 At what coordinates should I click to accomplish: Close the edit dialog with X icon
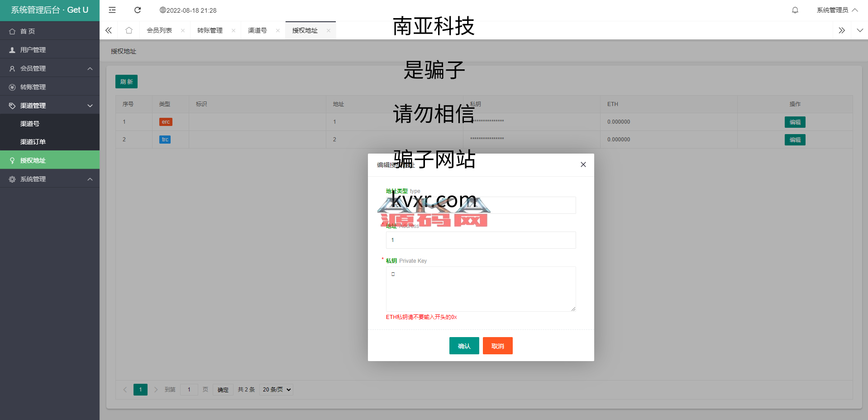tap(583, 164)
